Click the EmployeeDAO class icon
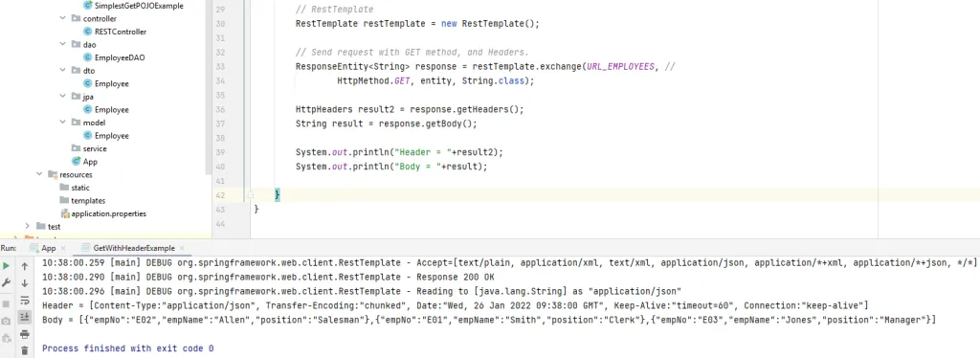This screenshot has height=358, width=980. [87, 57]
